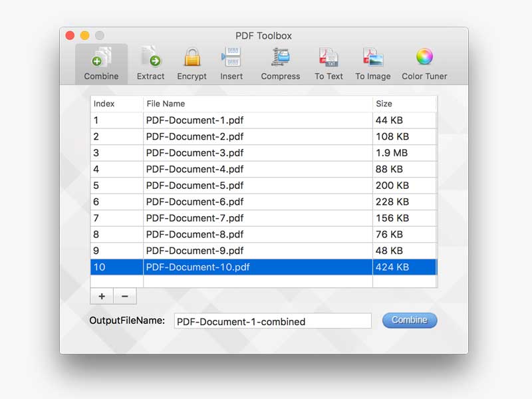Minimize the PDF Toolbox window
532x399 pixels.
coord(84,35)
